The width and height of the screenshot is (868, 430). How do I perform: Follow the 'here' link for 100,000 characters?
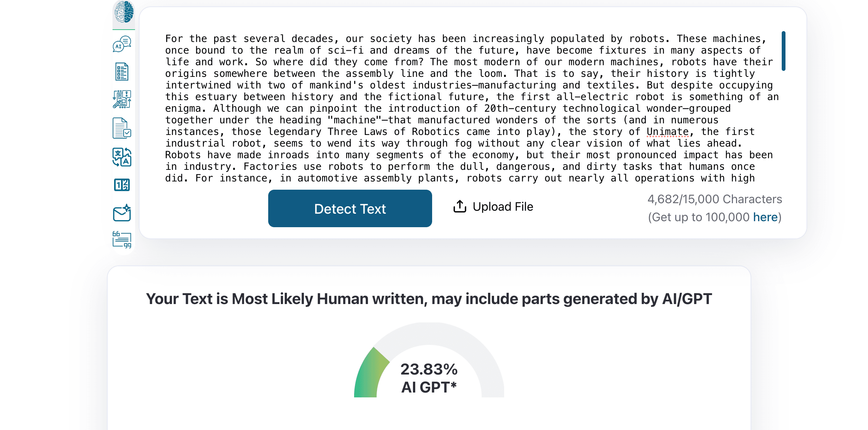(765, 217)
